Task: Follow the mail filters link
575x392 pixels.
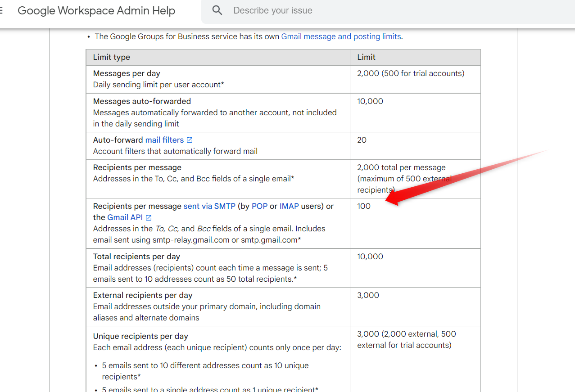Action: 164,140
